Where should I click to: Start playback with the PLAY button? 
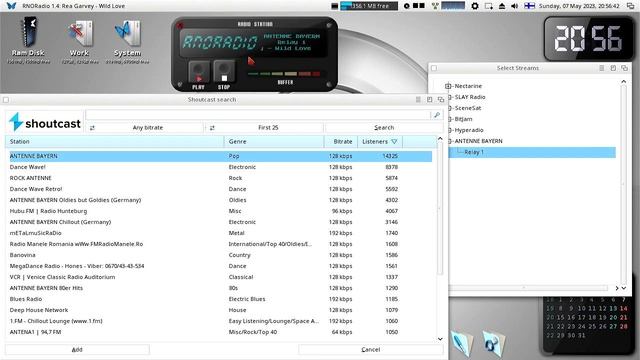198,72
